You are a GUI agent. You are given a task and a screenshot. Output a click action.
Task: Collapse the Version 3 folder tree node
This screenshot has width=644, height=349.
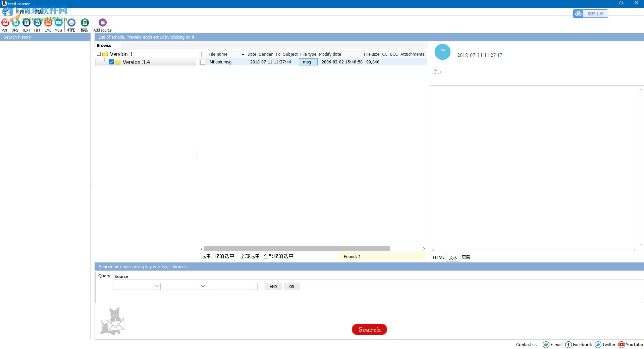pyautogui.click(x=99, y=54)
